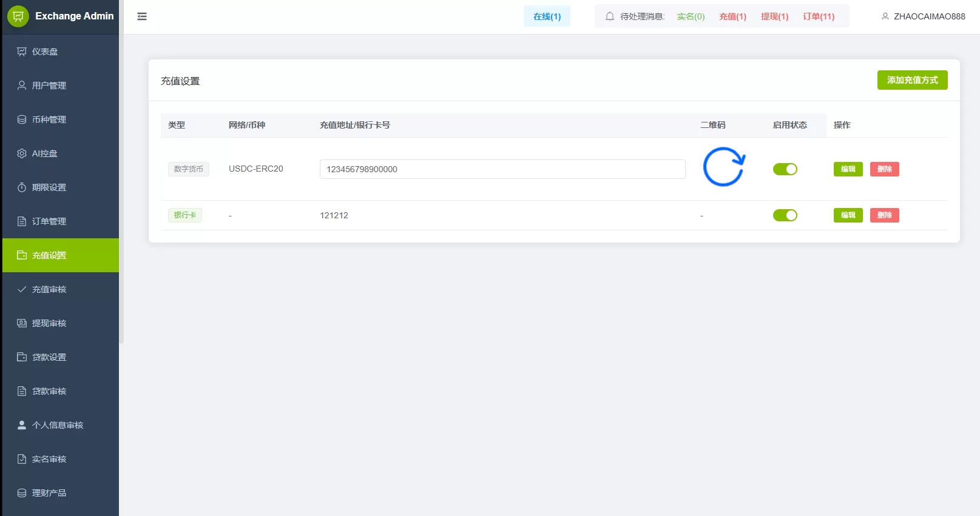Open 期限设置 from the sidebar
The width and height of the screenshot is (980, 516).
pyautogui.click(x=49, y=187)
